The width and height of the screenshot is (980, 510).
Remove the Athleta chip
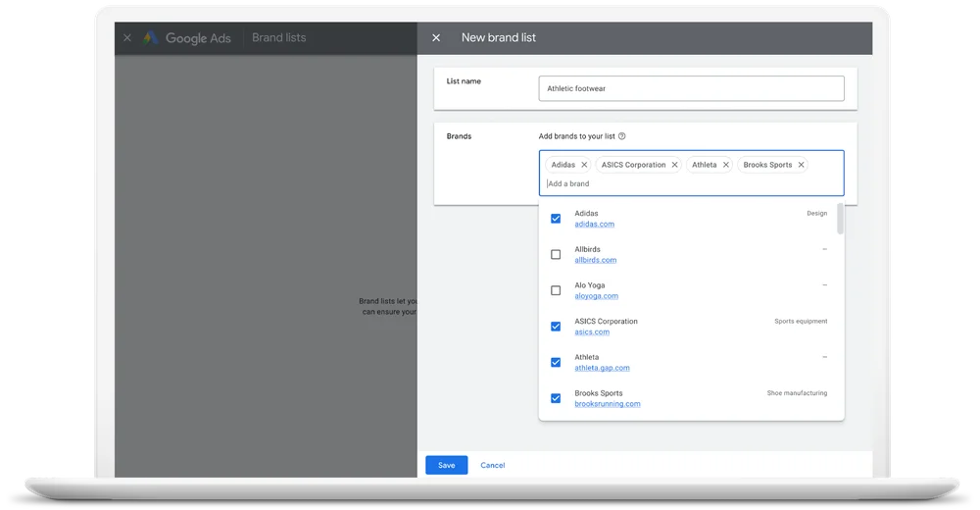pos(726,165)
